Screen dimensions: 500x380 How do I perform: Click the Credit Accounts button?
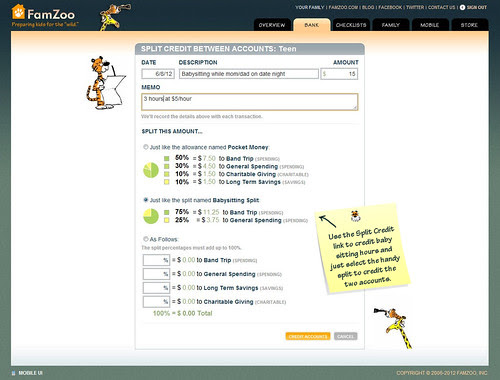point(308,336)
